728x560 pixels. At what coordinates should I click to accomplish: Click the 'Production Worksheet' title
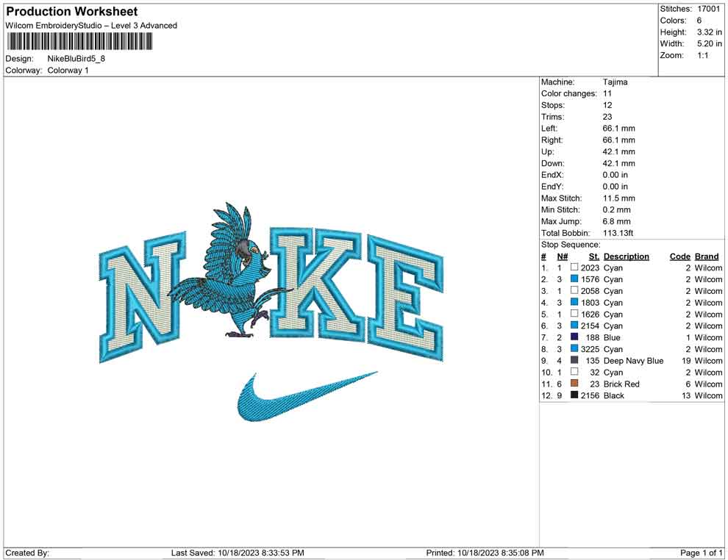(71, 12)
